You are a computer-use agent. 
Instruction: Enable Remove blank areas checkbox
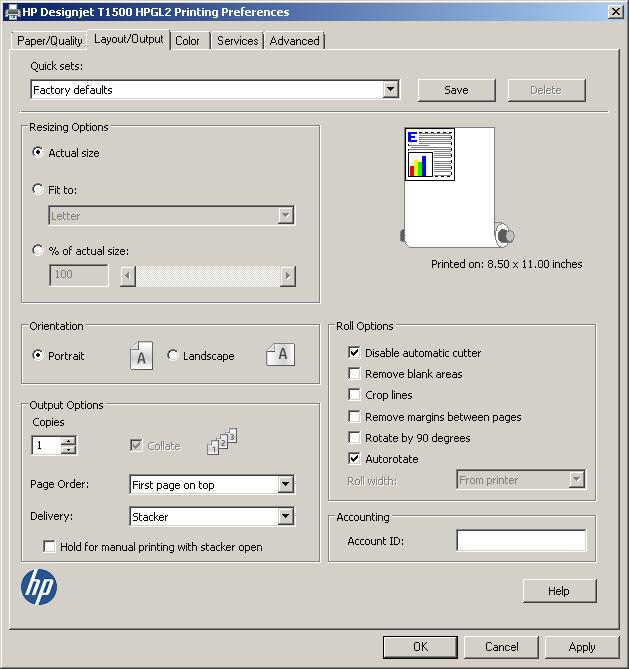tap(354, 373)
